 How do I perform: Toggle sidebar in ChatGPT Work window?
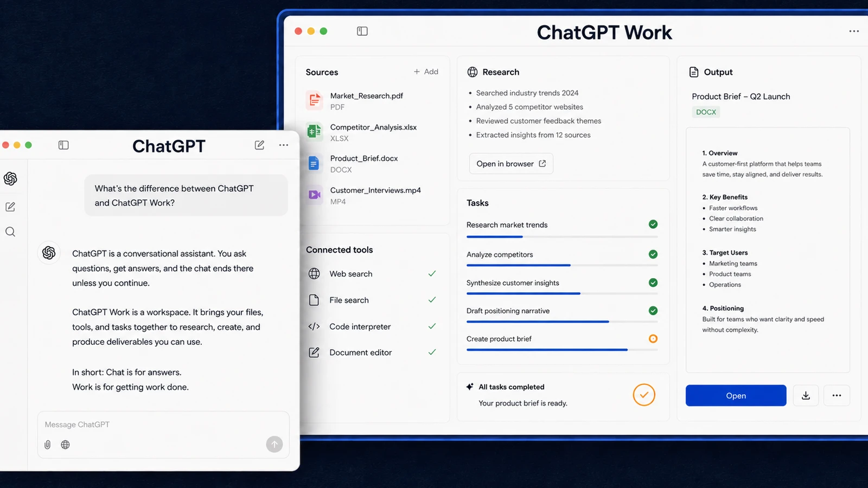pyautogui.click(x=362, y=31)
